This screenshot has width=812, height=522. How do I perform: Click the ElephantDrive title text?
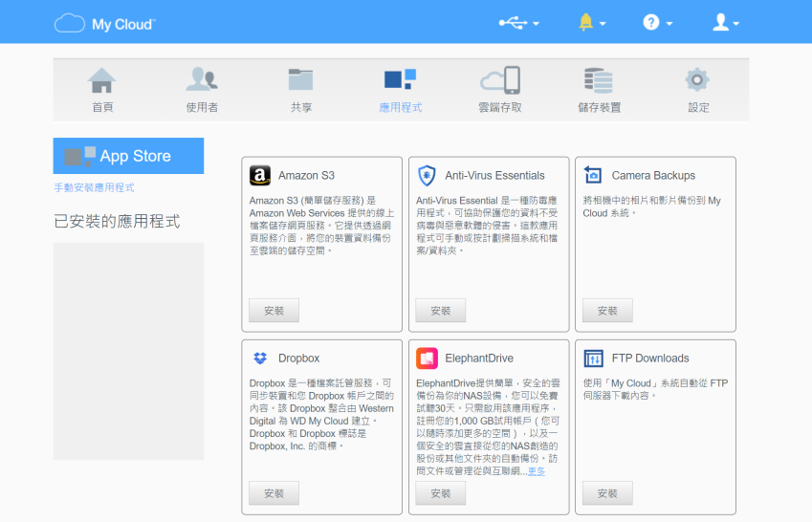(479, 359)
